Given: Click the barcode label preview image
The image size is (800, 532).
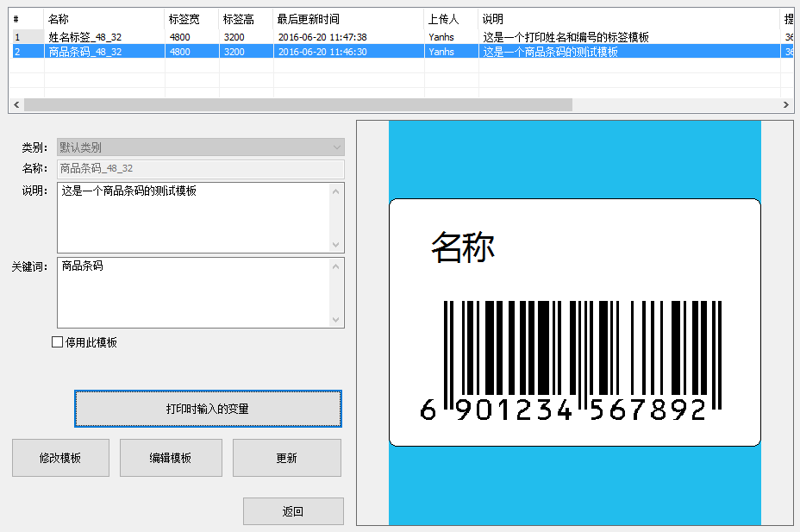Looking at the screenshot, I should click(575, 322).
